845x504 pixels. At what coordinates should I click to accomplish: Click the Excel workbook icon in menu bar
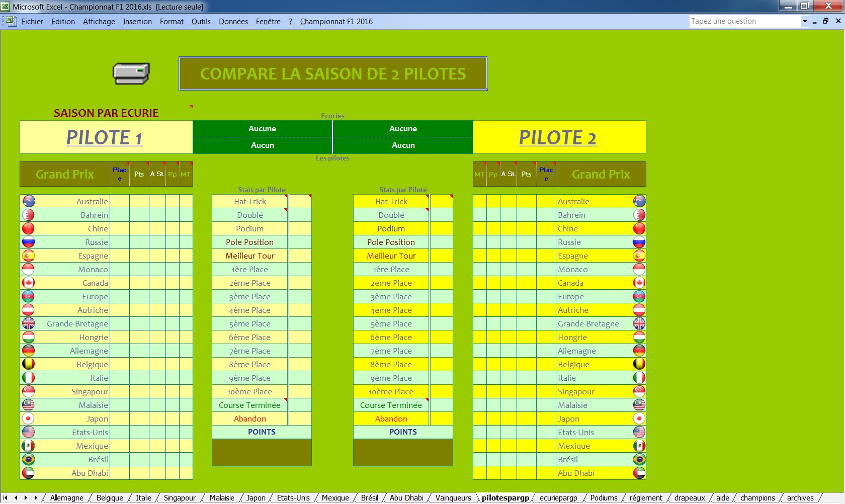[12, 21]
